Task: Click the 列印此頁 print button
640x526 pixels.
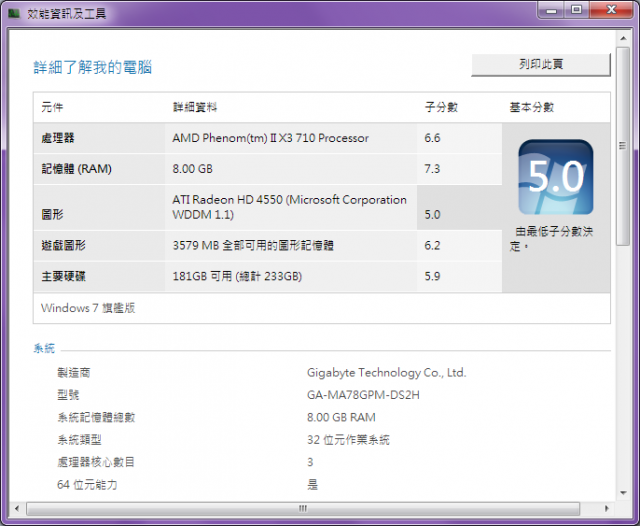Action: pos(541,64)
